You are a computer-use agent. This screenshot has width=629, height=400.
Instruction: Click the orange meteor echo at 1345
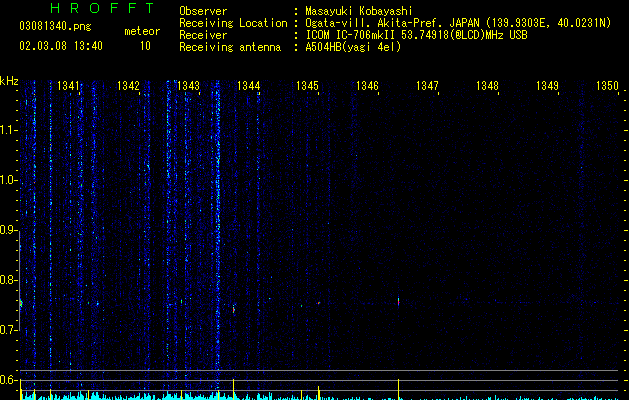[319, 303]
